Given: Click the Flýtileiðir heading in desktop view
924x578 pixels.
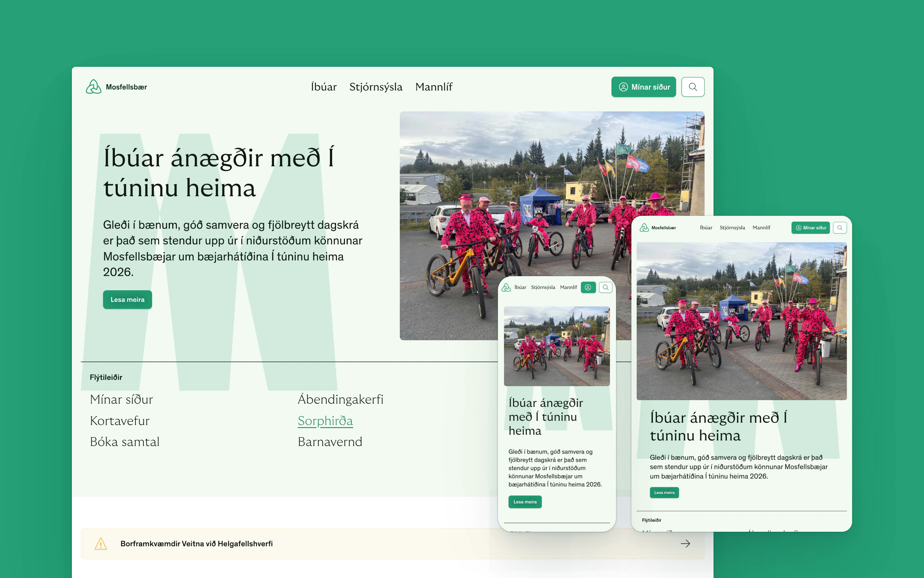Looking at the screenshot, I should coord(106,378).
